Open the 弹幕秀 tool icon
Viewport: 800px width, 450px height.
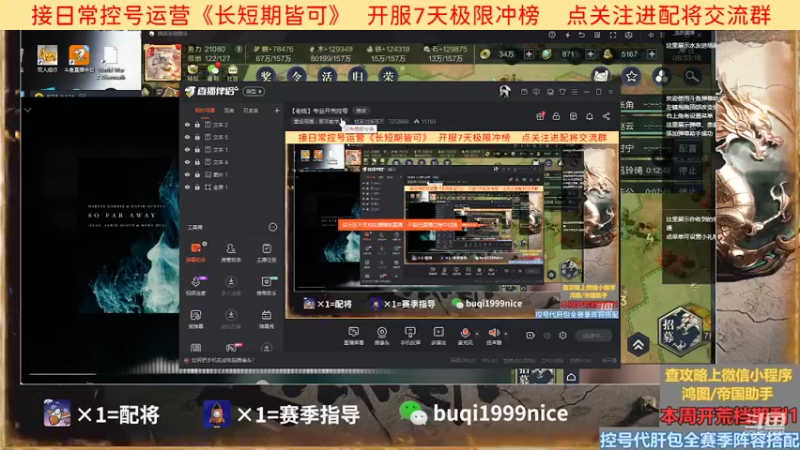click(266, 318)
